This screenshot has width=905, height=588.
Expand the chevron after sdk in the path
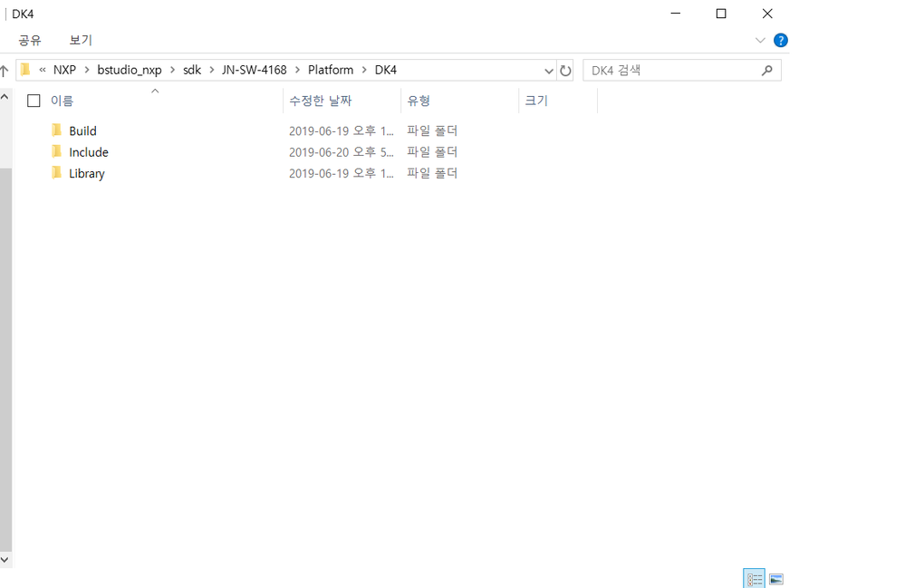[x=212, y=70]
